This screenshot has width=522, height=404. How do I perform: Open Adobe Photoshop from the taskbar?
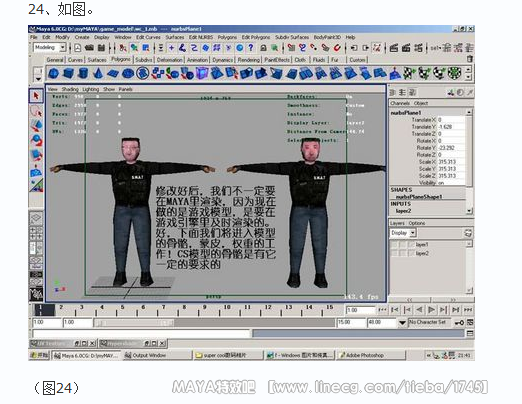[371, 355]
